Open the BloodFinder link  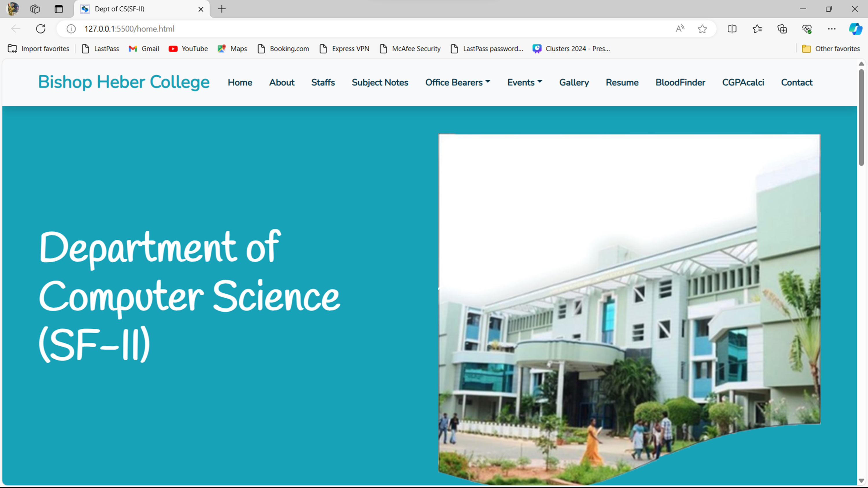point(680,82)
